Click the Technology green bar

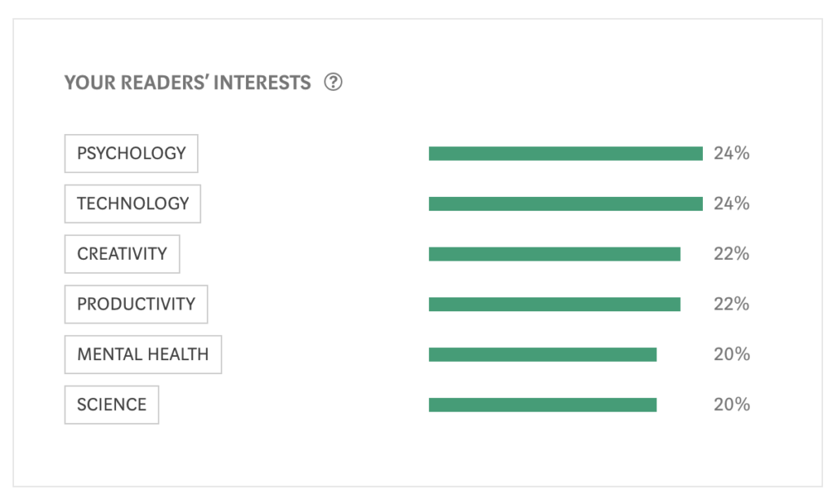point(566,203)
